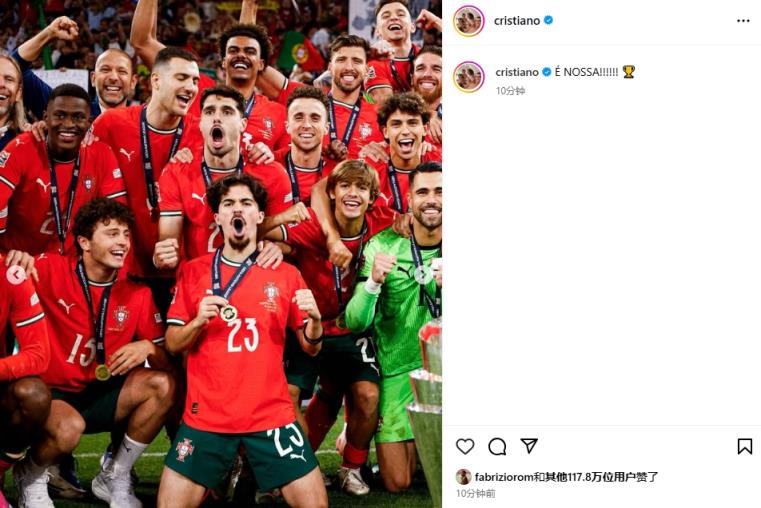Like the post with the heart icon

click(x=465, y=446)
